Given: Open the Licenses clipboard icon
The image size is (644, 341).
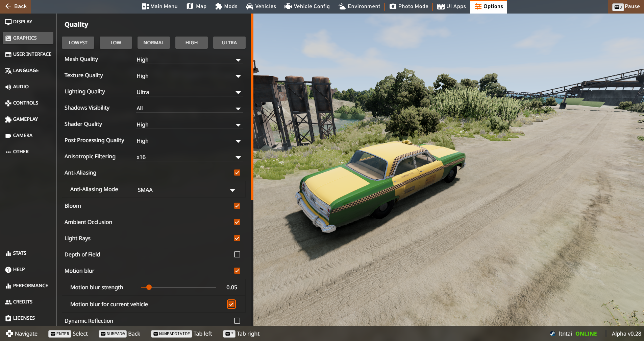Looking at the screenshot, I should (8, 318).
